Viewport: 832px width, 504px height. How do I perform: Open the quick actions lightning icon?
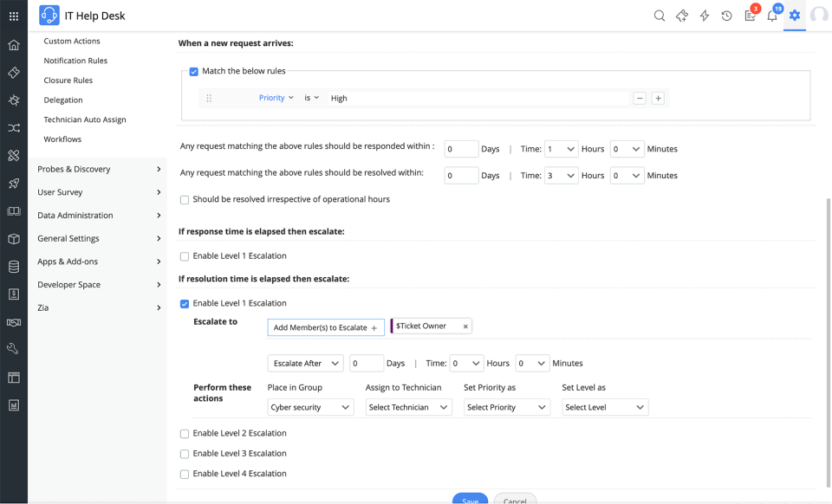[x=705, y=16]
